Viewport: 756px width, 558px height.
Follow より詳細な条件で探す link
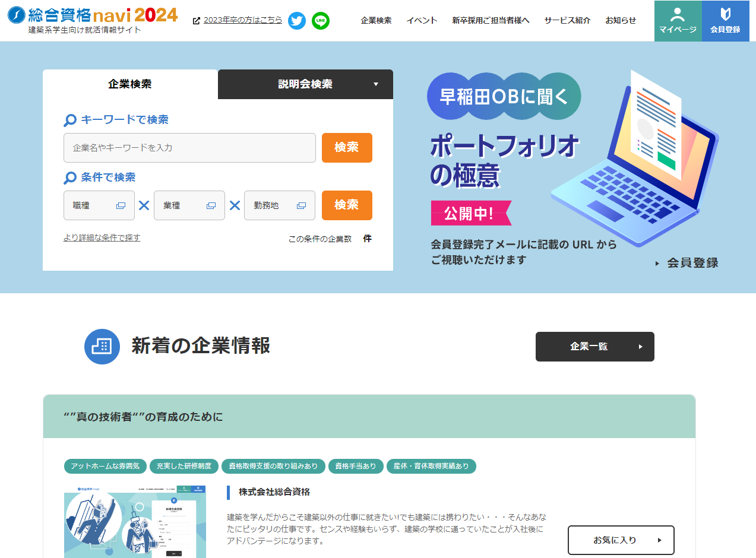102,237
